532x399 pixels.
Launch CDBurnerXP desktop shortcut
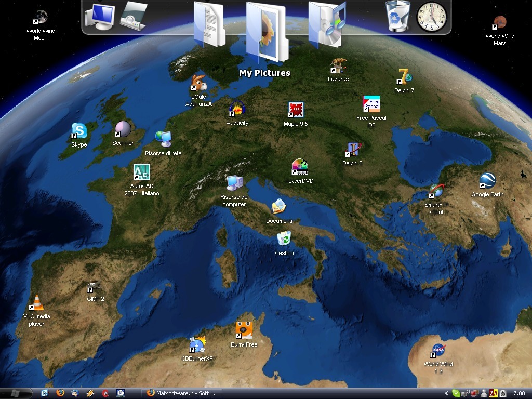tap(197, 349)
